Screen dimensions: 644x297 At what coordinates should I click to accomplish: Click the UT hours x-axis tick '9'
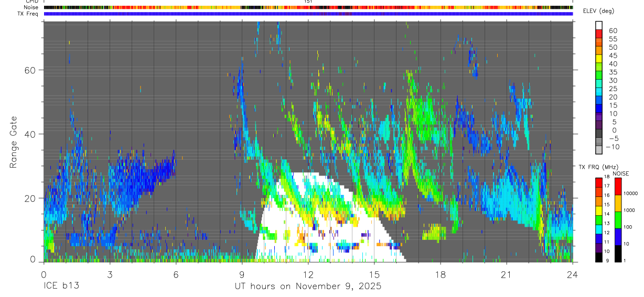pyautogui.click(x=242, y=274)
